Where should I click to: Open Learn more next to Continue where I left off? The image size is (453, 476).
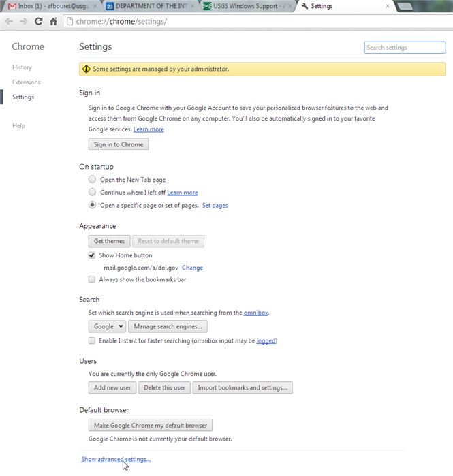183,193
